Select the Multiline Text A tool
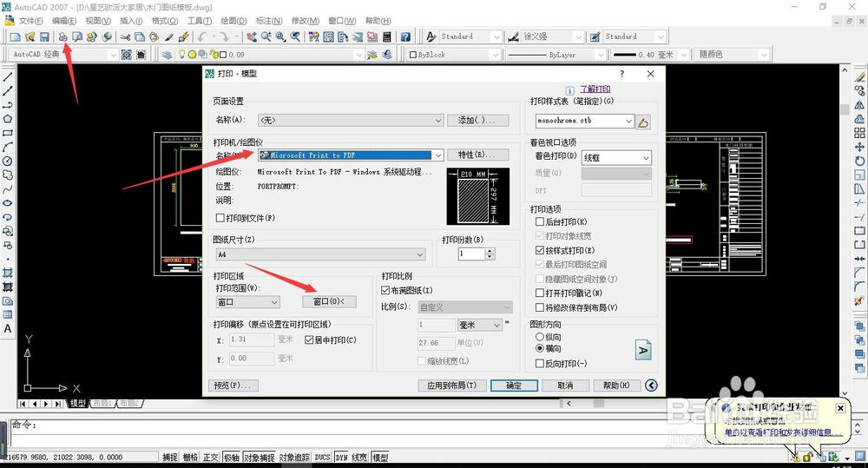 (8, 328)
